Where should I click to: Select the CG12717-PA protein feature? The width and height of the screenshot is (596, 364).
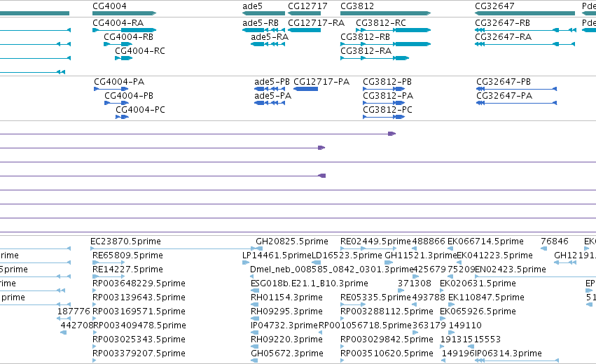305,89
